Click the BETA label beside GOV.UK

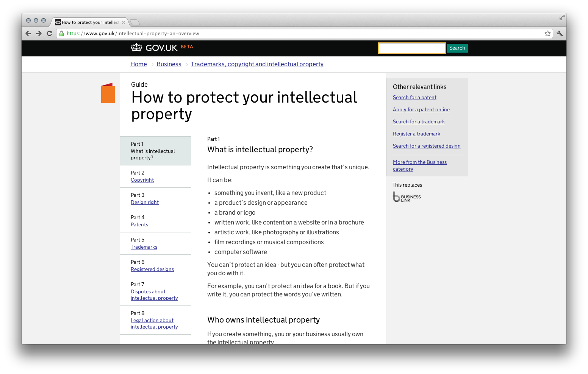point(187,47)
